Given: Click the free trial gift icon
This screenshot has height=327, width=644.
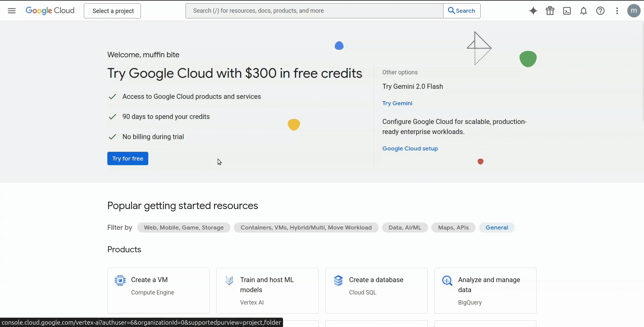Looking at the screenshot, I should click(x=550, y=11).
